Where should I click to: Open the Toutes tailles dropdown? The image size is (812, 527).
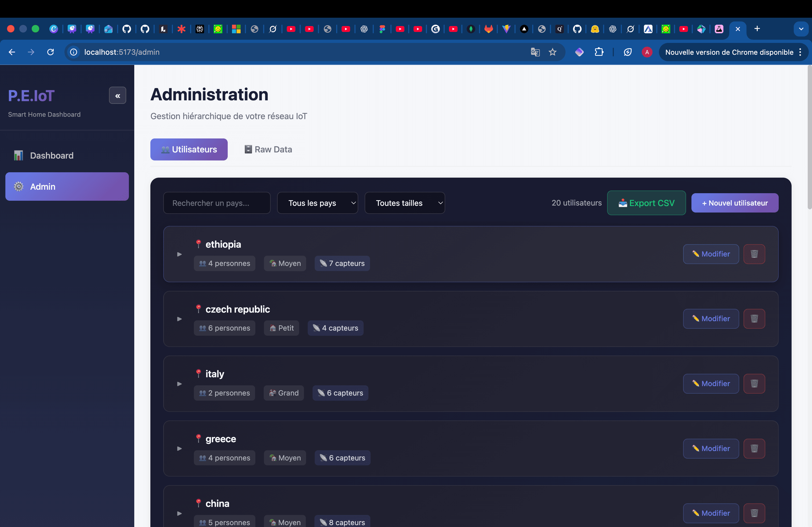coord(405,203)
